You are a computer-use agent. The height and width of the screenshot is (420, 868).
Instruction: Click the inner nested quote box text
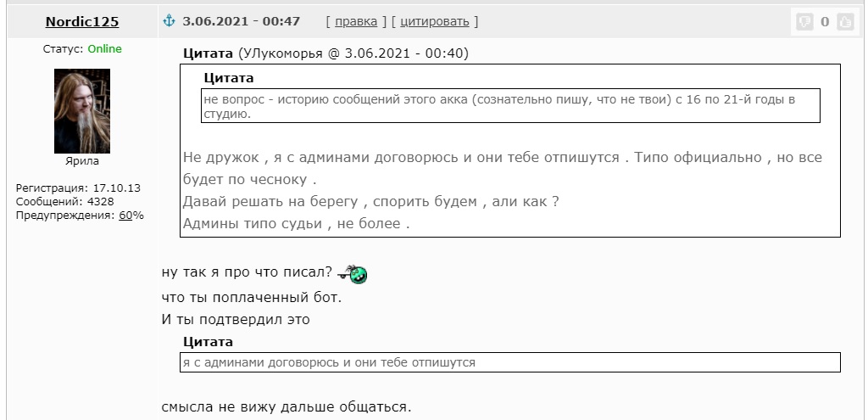(509, 106)
